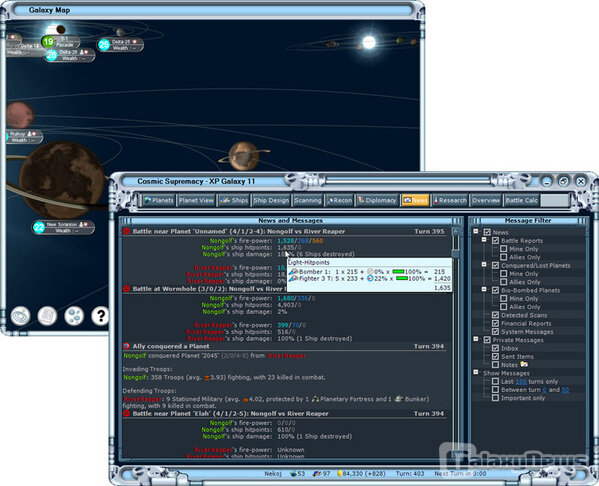Screen dimensions: 599x486
Task: Select the green 19 planet badge
Action: pyautogui.click(x=48, y=41)
